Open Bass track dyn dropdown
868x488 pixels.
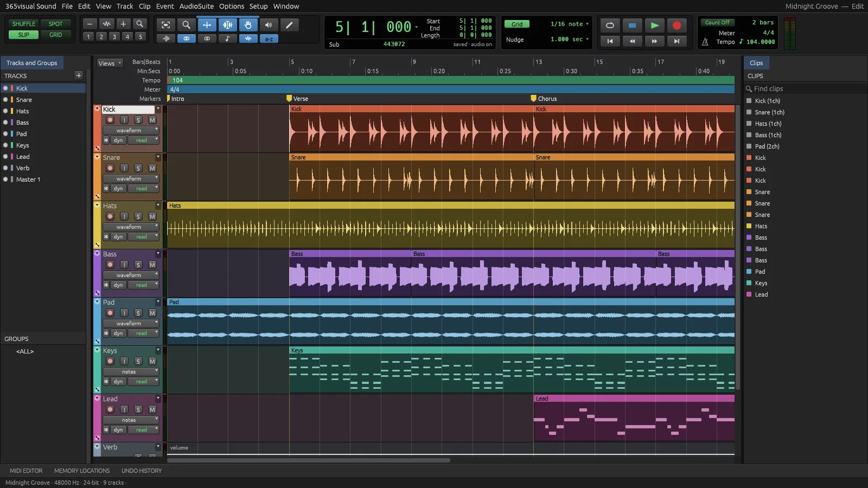[118, 285]
